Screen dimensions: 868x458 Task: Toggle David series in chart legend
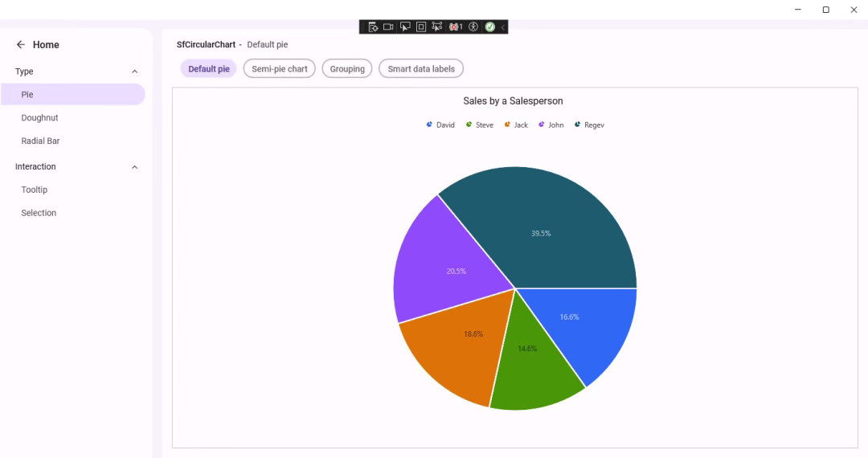click(440, 125)
